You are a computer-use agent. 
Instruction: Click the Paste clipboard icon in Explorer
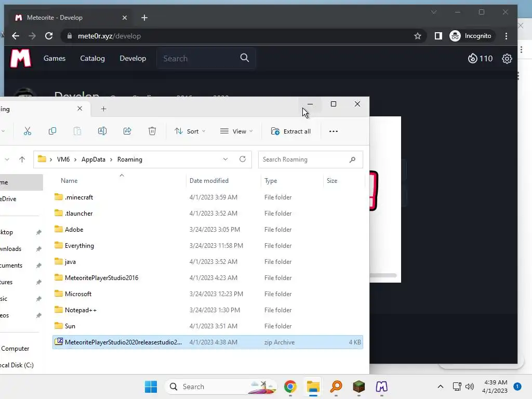click(77, 131)
